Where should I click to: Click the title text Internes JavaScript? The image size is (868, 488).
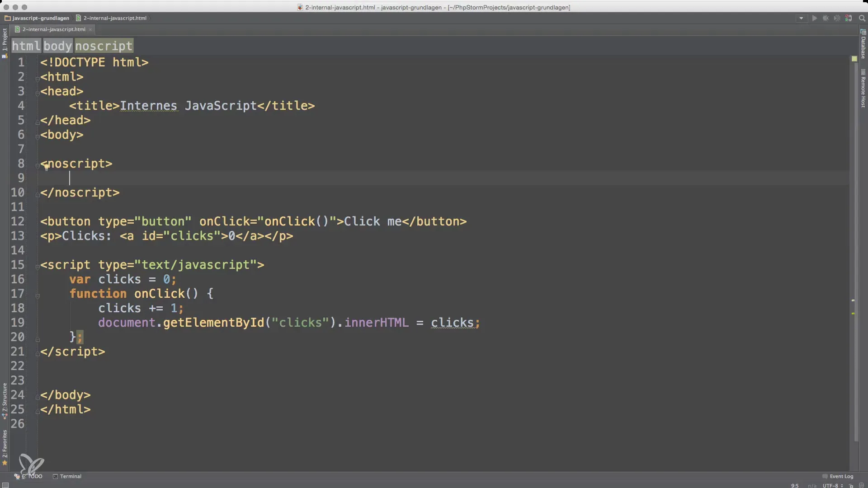(188, 106)
